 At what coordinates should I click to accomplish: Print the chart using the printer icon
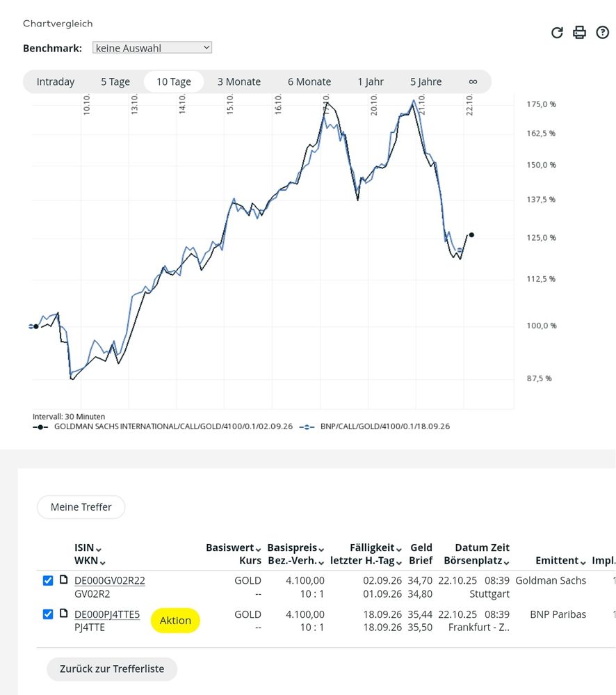pyautogui.click(x=579, y=33)
